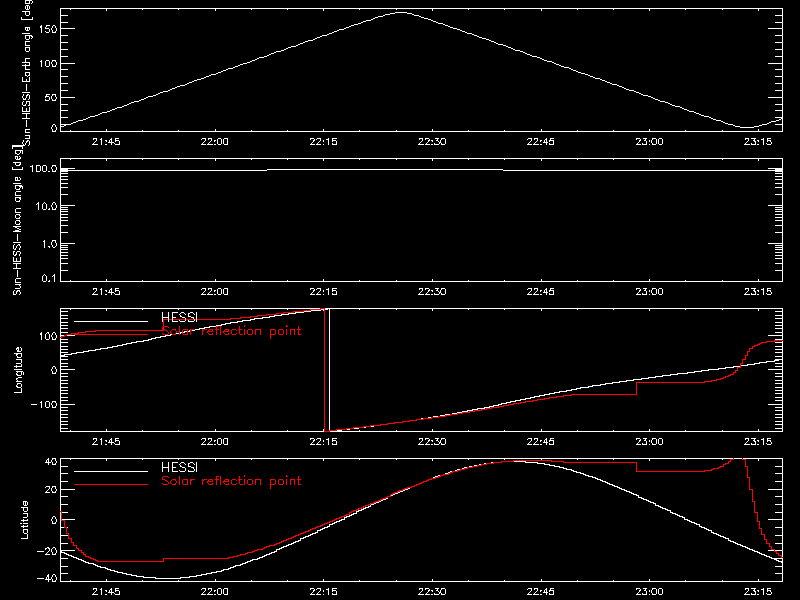Click 22:15 under the Longitude plot
This screenshot has height=600, width=800.
323,442
